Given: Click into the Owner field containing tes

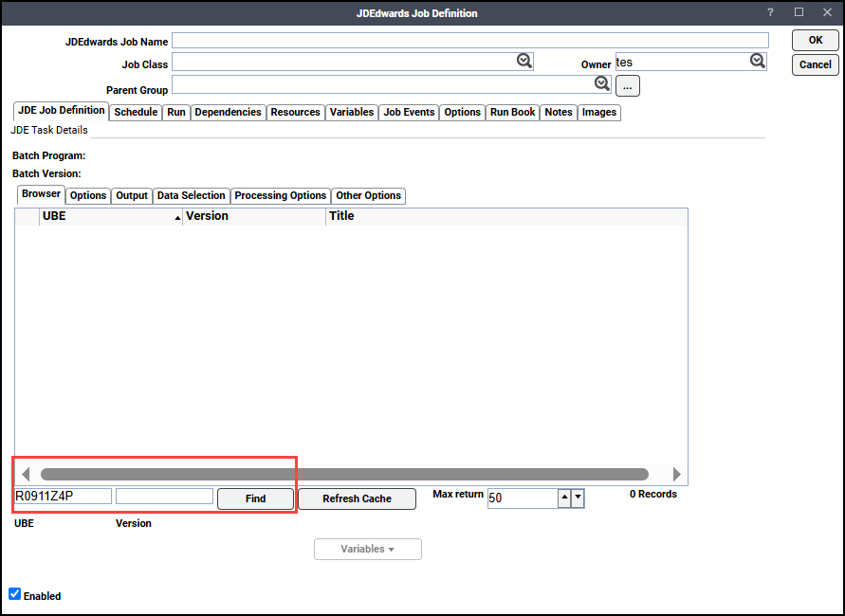Looking at the screenshot, I should [x=690, y=62].
